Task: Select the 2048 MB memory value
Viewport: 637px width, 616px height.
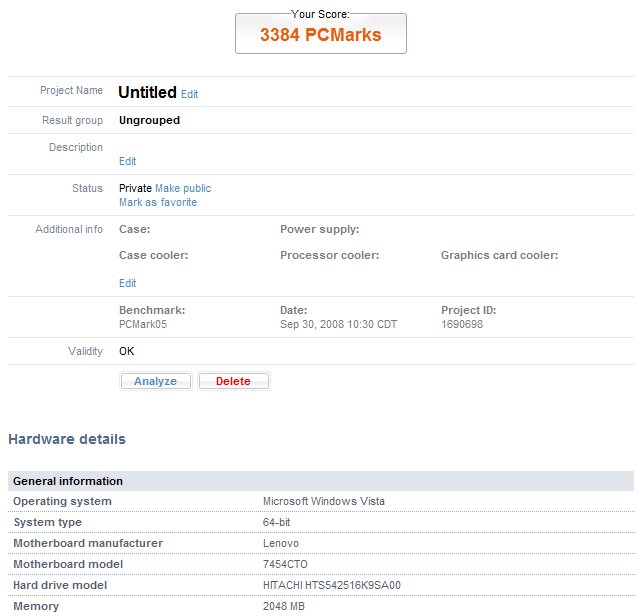Action: (x=284, y=606)
